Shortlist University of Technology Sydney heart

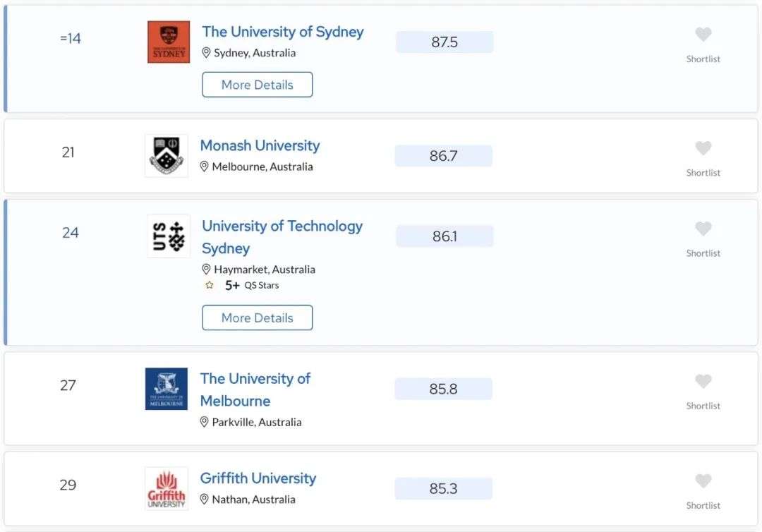703,229
